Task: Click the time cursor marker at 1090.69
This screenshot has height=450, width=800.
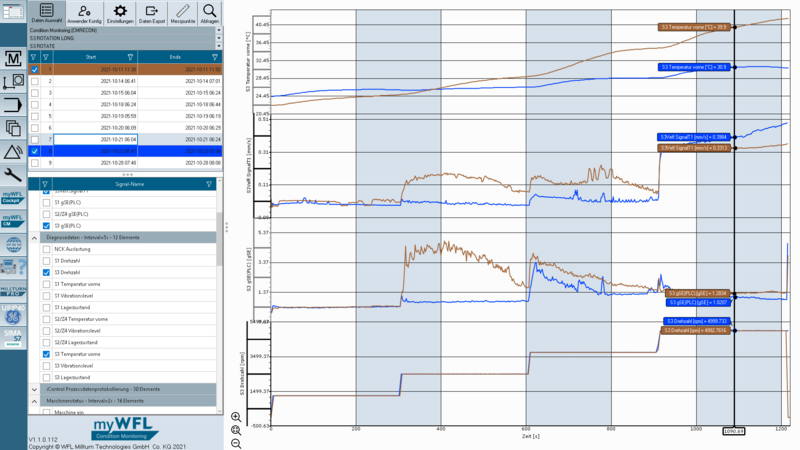Action: tap(734, 431)
